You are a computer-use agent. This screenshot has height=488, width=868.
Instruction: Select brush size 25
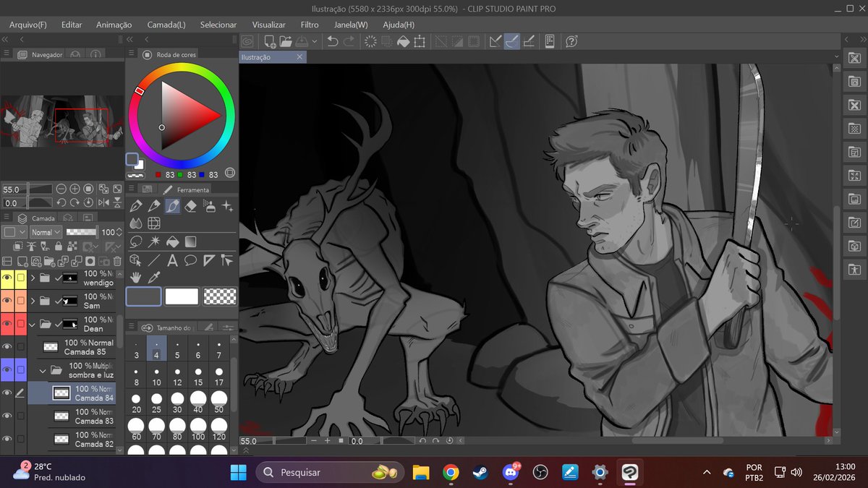tap(157, 403)
